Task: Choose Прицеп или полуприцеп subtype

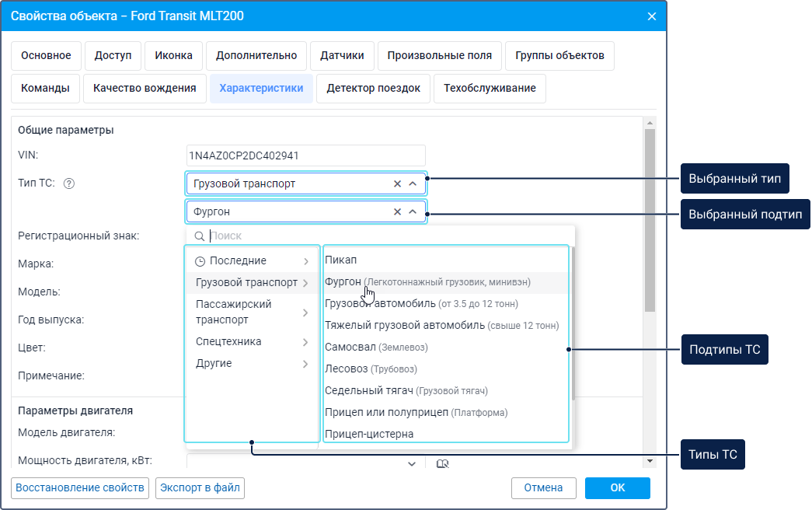Action: coord(445,413)
